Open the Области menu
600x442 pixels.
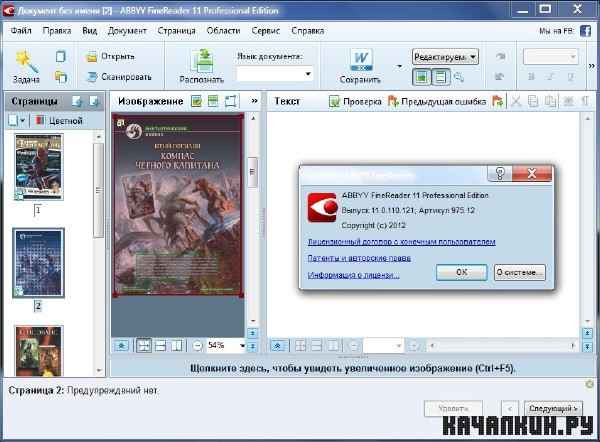click(223, 31)
